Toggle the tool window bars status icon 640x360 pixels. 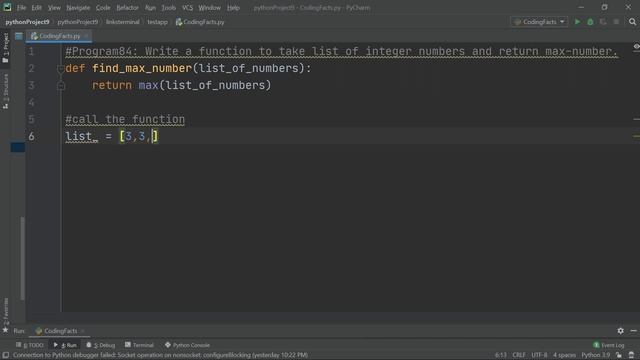click(6, 355)
